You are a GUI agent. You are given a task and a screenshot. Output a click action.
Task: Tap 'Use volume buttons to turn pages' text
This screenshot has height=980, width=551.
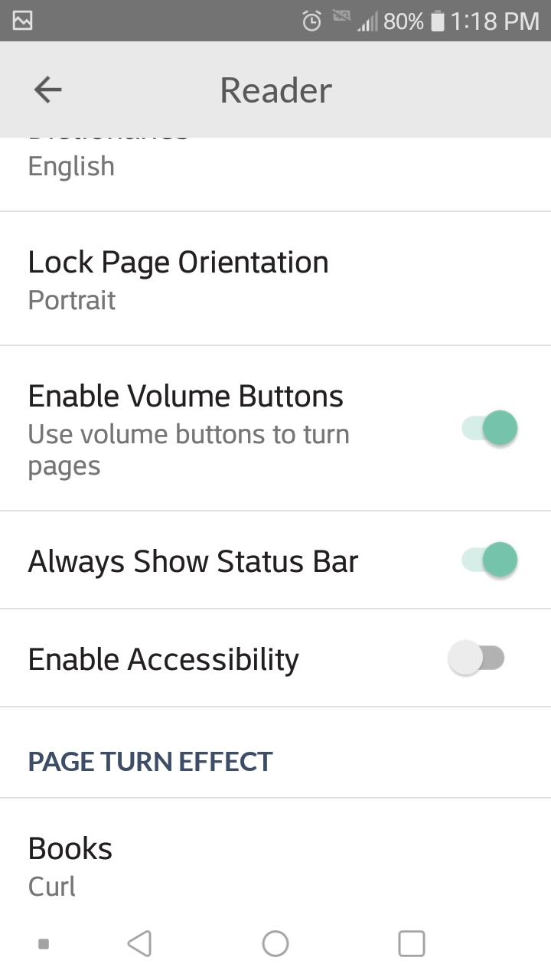[188, 450]
